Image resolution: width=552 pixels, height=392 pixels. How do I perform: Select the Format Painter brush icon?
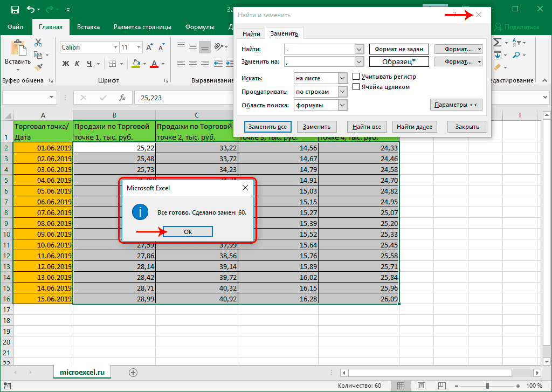tap(38, 67)
